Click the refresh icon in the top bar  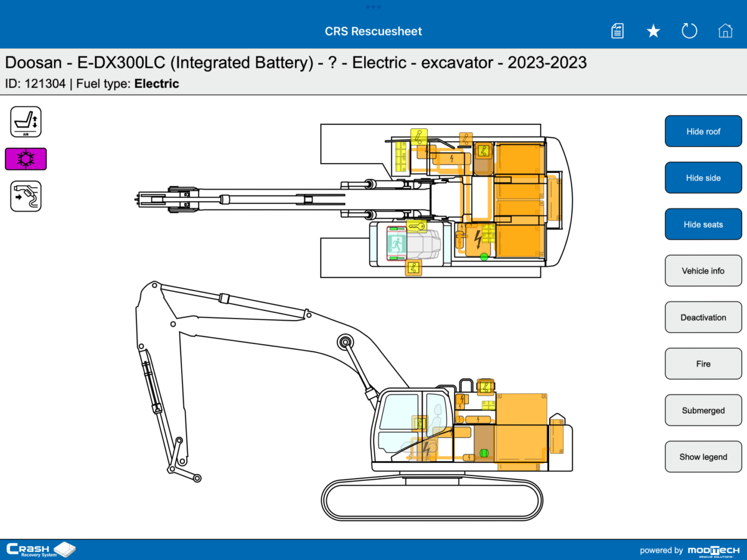point(689,30)
